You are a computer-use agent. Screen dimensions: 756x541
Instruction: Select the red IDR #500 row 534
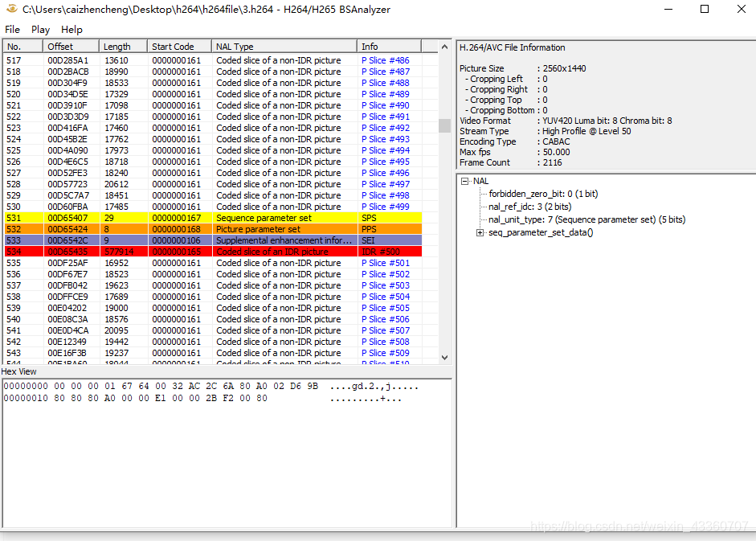coord(213,252)
